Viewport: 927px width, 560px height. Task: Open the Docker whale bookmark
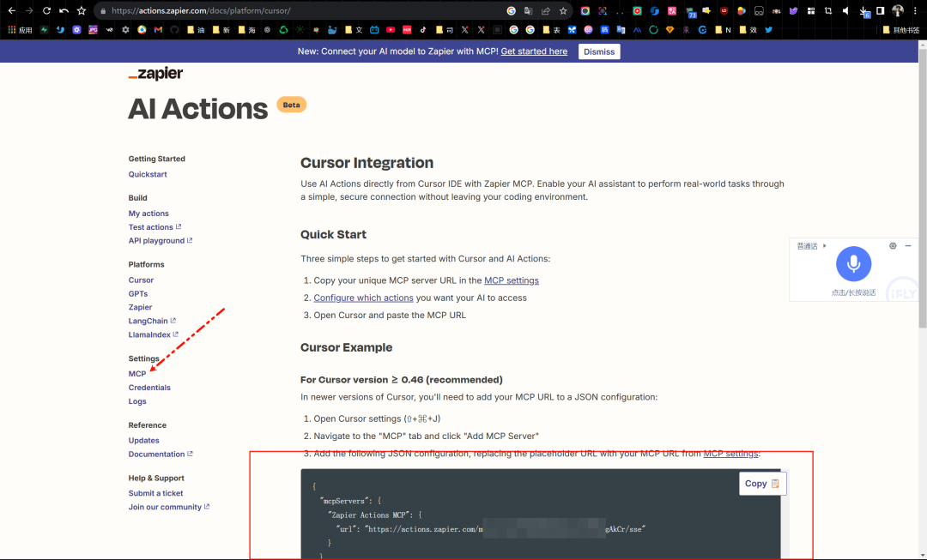[x=332, y=29]
